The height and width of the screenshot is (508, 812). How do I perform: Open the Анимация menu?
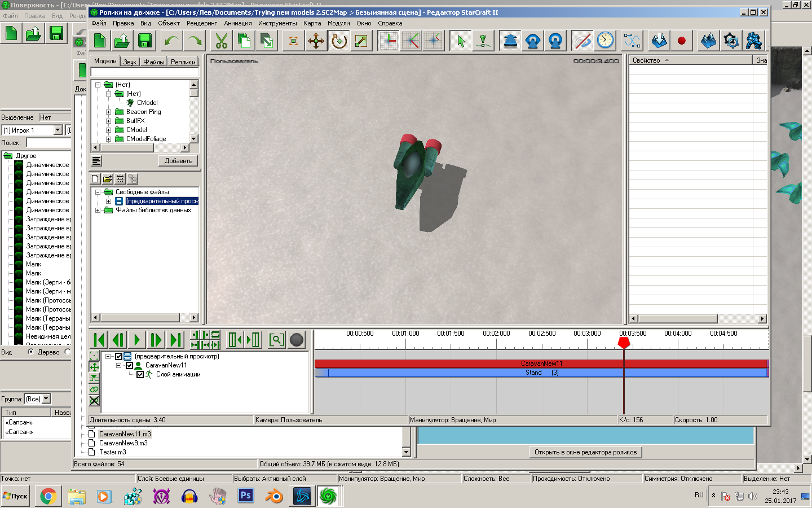pyautogui.click(x=237, y=23)
